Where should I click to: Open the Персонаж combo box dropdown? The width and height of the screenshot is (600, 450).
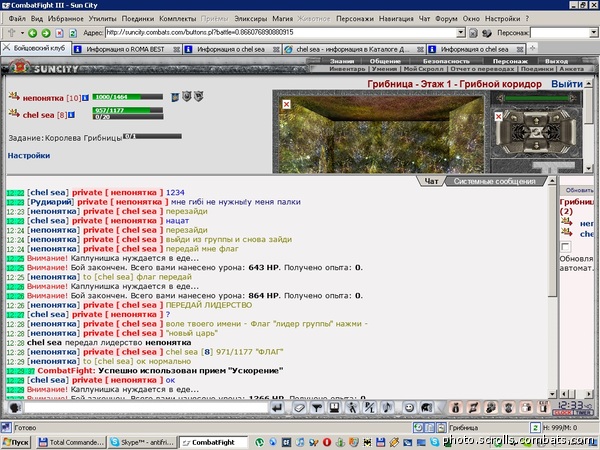(x=593, y=33)
